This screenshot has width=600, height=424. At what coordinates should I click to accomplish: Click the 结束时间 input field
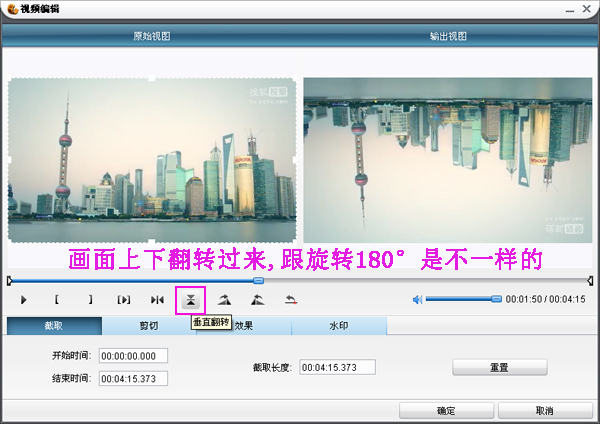click(x=133, y=378)
